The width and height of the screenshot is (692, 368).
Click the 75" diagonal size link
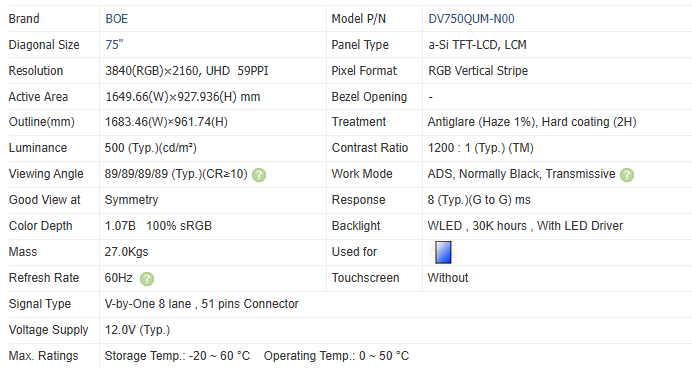click(x=114, y=45)
